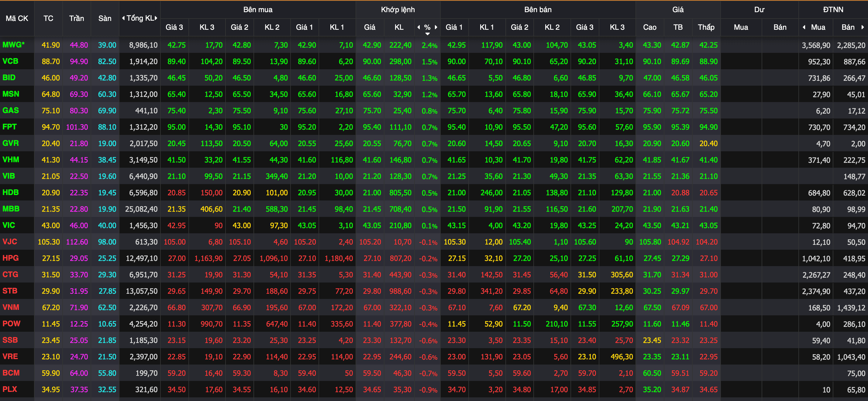The height and width of the screenshot is (401, 868).
Task: Click STB matched volume 988,60
Action: 400,291
